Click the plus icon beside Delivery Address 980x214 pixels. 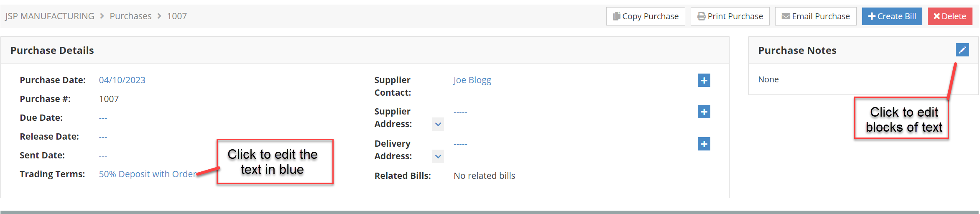pyautogui.click(x=704, y=144)
